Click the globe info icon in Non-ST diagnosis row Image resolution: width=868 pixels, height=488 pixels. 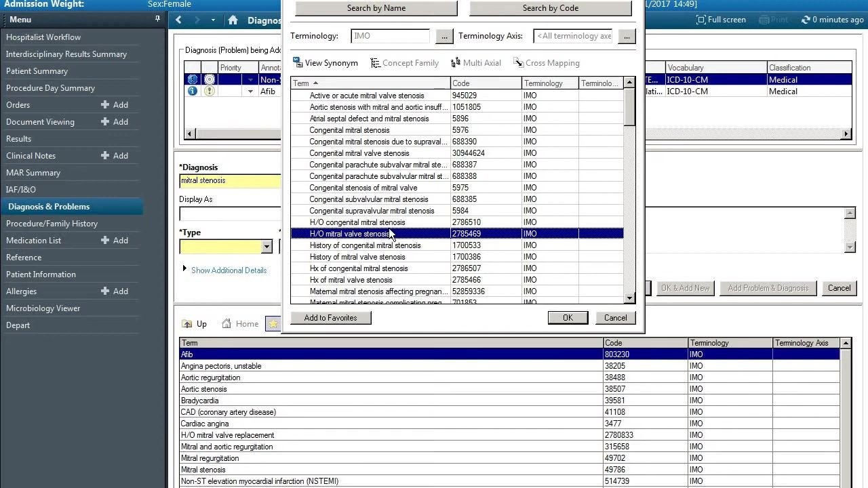click(x=193, y=80)
